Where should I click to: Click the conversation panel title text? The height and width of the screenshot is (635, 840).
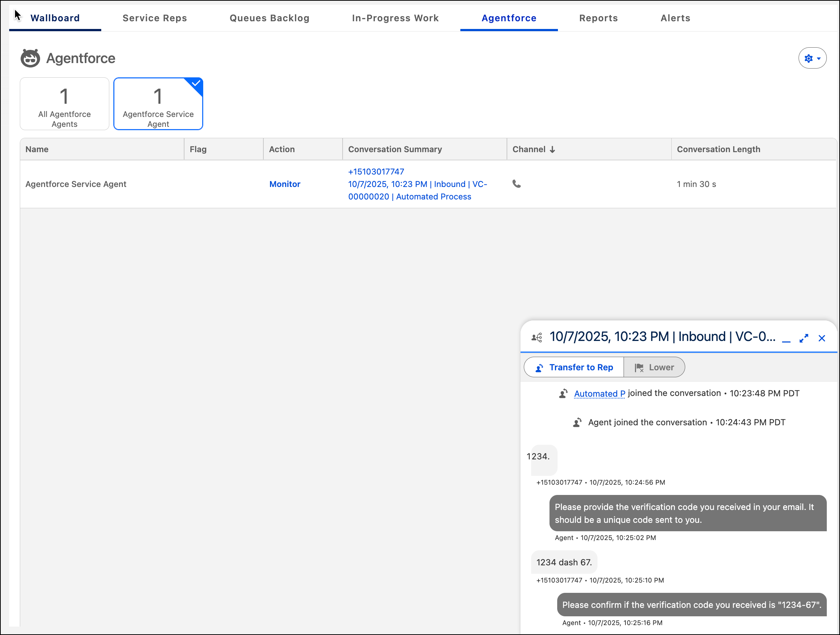[x=662, y=337]
